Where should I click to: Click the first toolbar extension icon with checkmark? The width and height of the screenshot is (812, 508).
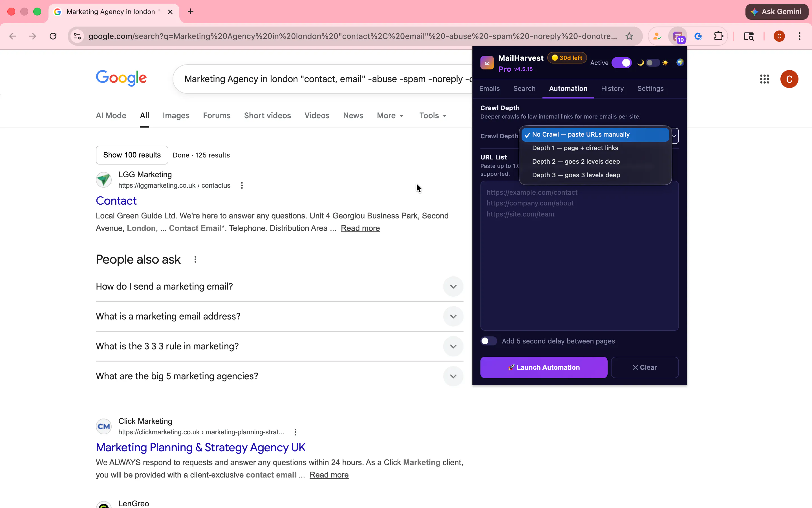657,36
